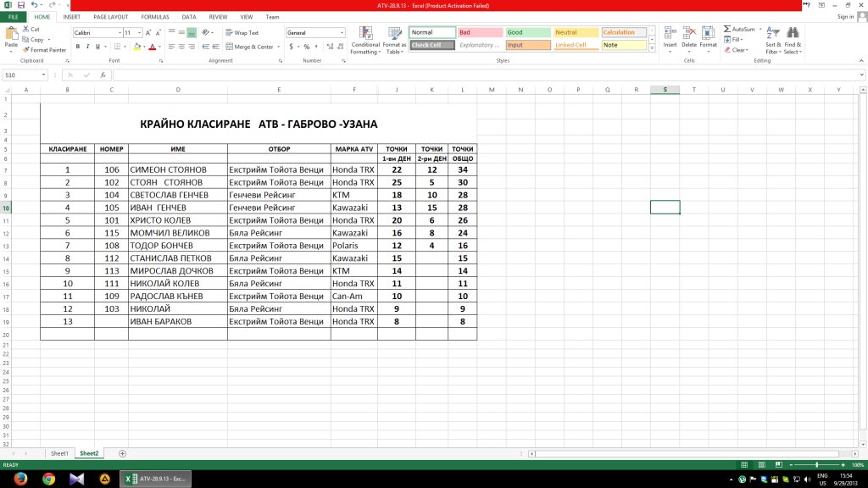Image resolution: width=868 pixels, height=488 pixels.
Task: Open the Merge & Center dropdown arrow
Action: (279, 47)
